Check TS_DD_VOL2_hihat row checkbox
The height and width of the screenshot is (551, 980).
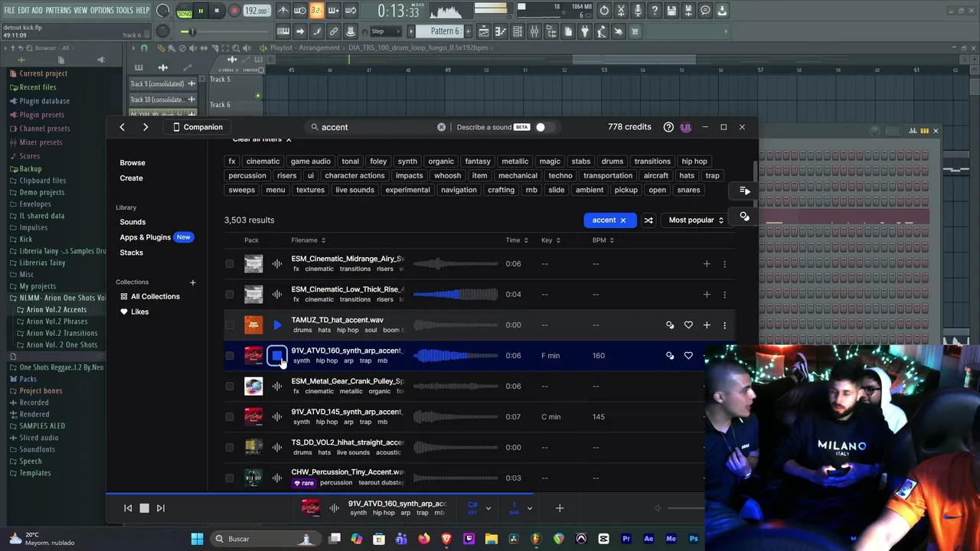click(x=230, y=448)
